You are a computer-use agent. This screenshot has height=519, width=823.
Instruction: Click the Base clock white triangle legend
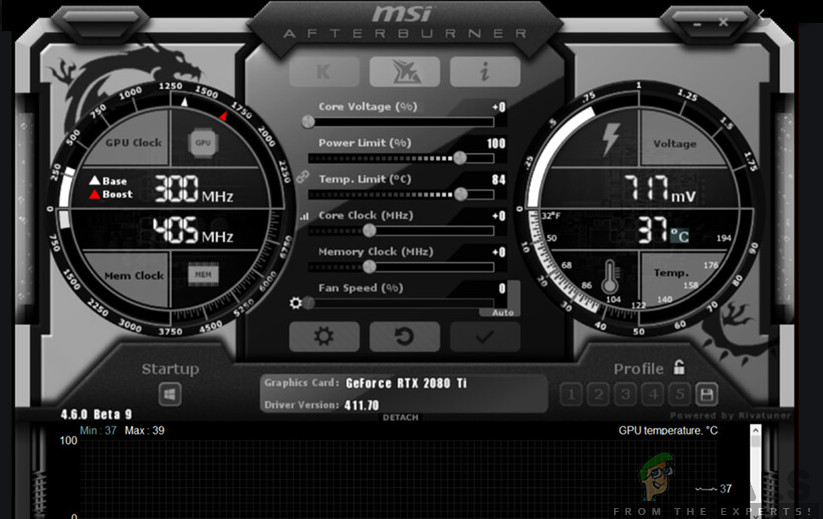pyautogui.click(x=94, y=181)
